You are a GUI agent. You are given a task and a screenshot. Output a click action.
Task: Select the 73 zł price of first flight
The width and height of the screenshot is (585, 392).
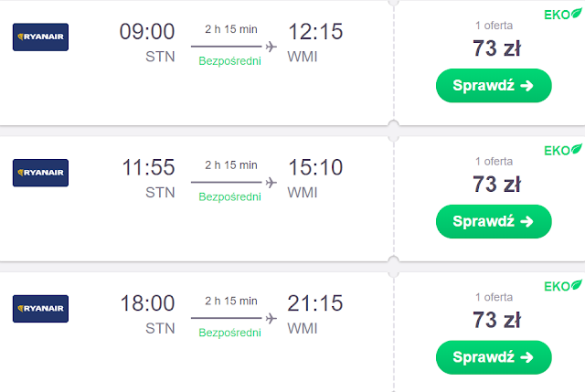click(496, 48)
